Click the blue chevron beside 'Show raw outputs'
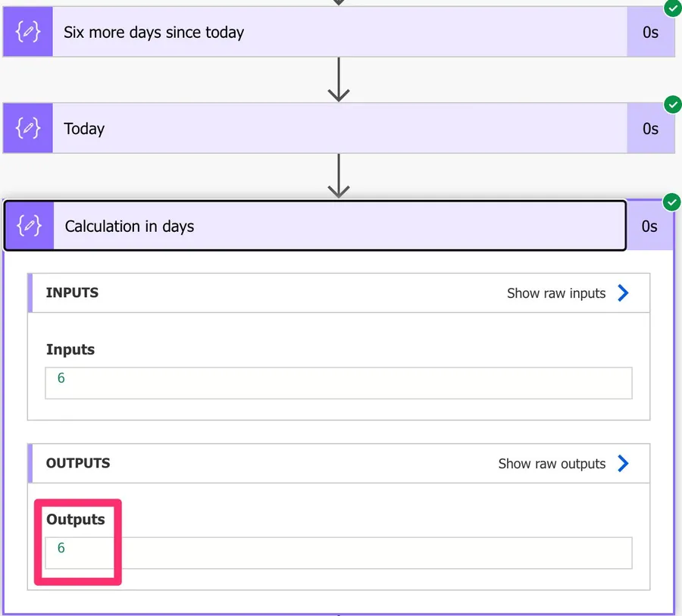Screen dimensions: 682x616 [x=623, y=464]
